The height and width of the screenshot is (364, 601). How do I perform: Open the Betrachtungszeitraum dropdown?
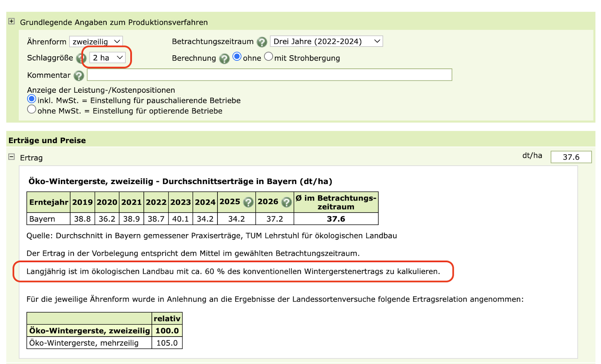coord(326,41)
